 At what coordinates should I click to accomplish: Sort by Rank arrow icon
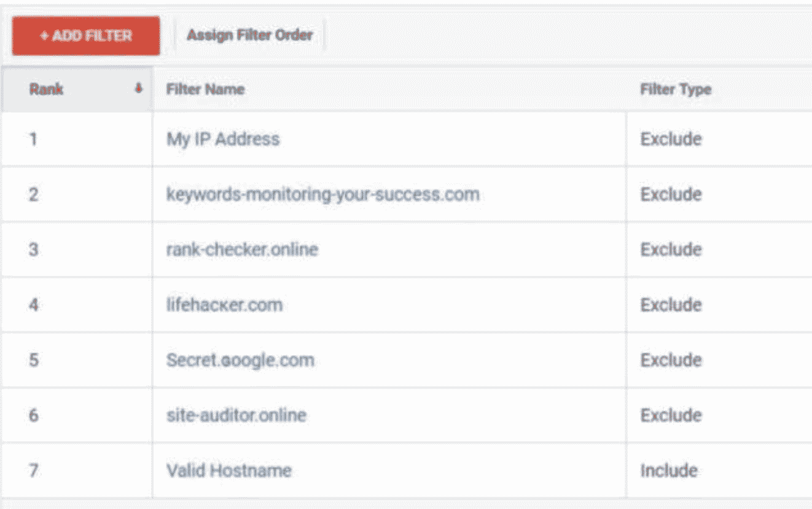click(139, 89)
